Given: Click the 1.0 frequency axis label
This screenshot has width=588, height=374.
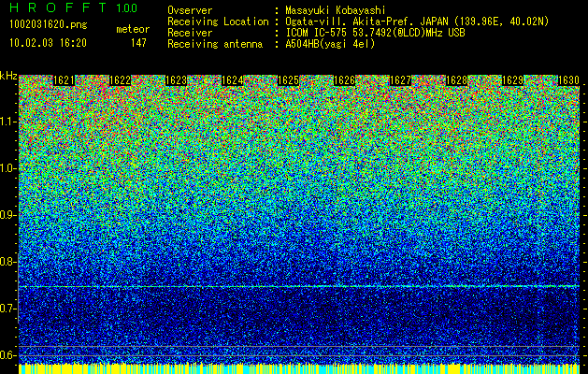Looking at the screenshot, I should (x=7, y=168).
